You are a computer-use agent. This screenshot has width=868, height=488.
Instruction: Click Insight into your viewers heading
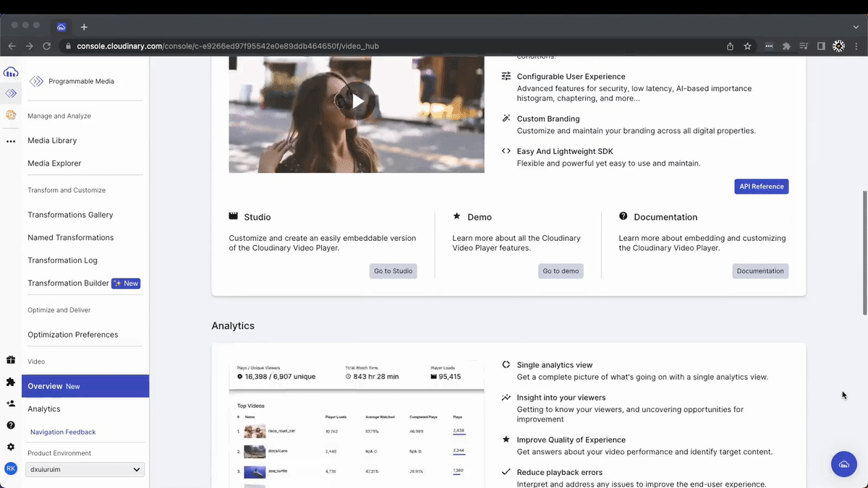coord(561,398)
